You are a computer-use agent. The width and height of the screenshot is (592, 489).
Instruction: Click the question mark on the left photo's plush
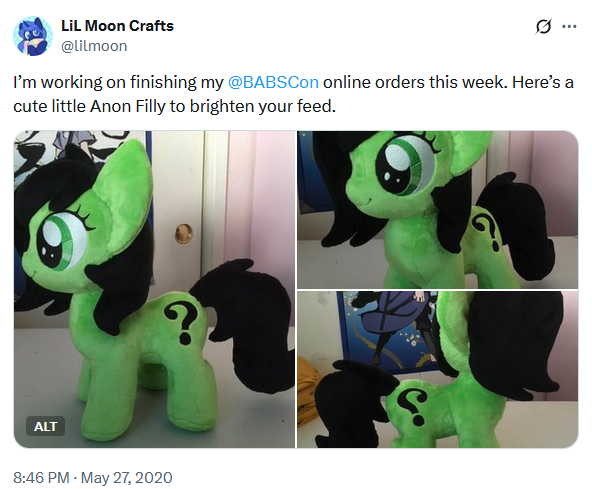pyautogui.click(x=182, y=323)
